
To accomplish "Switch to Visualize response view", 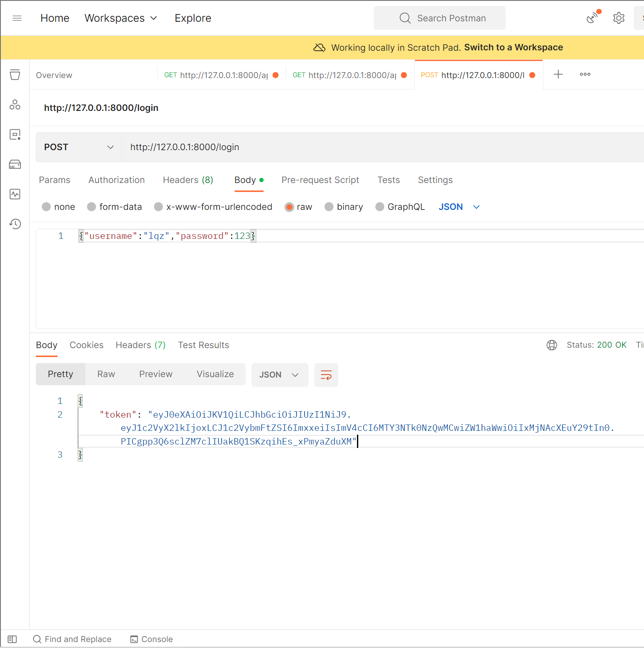I will (215, 374).
